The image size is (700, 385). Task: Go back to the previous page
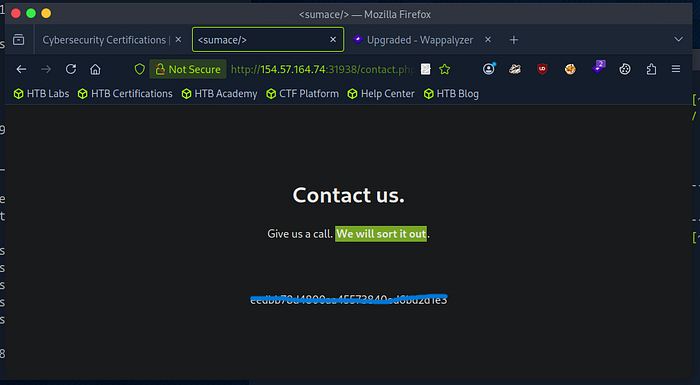pos(21,69)
